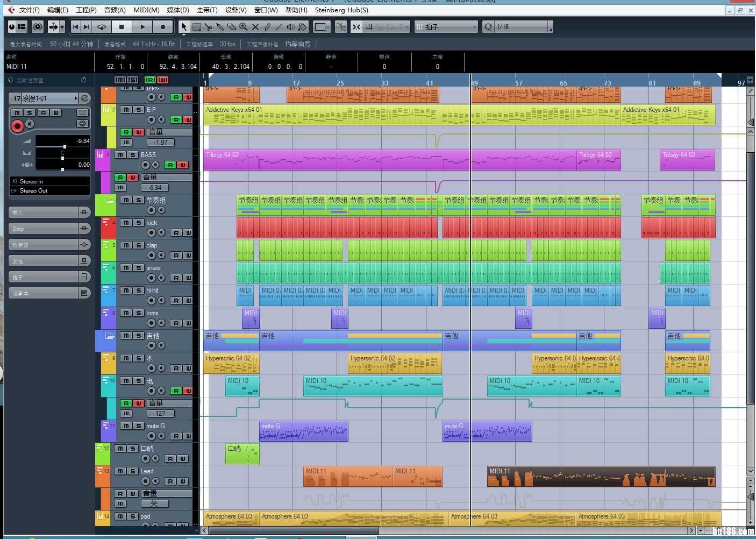Expand the 插入 inserts inspector section
The width and height of the screenshot is (756, 539).
click(49, 212)
